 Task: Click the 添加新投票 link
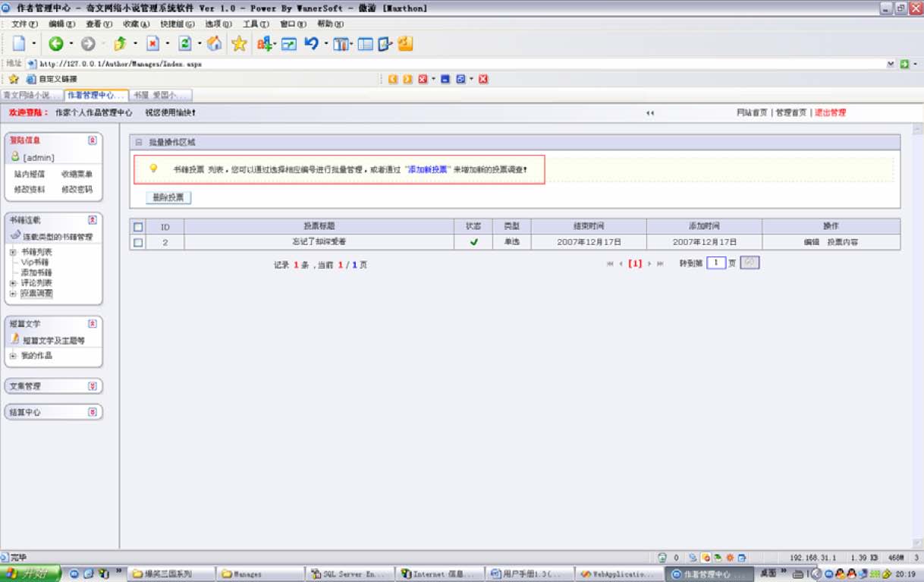pos(427,169)
